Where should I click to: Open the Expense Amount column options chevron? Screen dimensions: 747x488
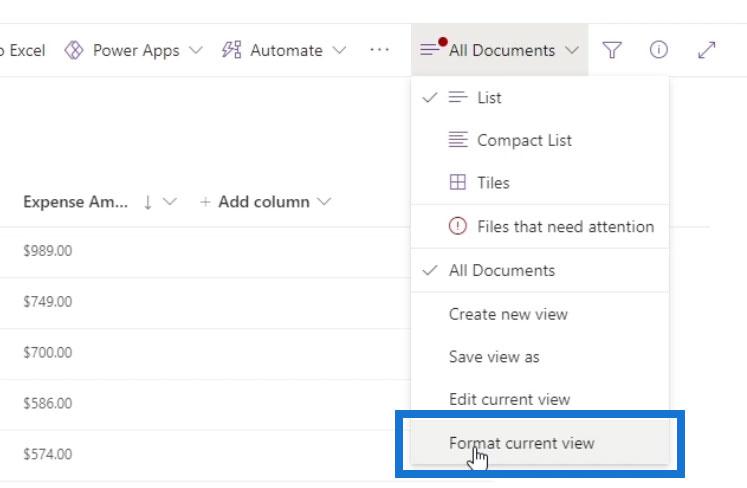point(170,202)
